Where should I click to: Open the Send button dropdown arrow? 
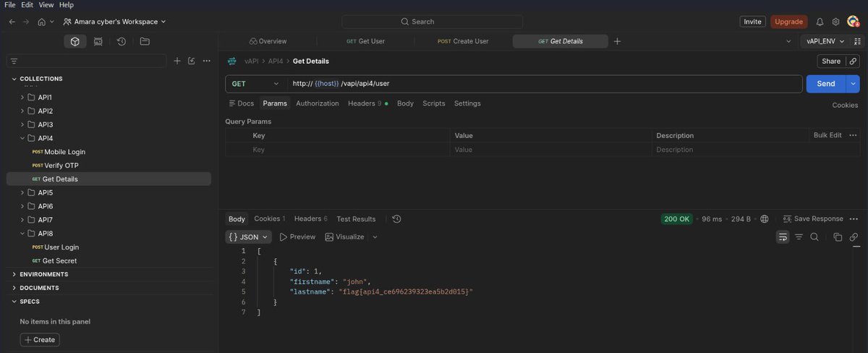853,84
